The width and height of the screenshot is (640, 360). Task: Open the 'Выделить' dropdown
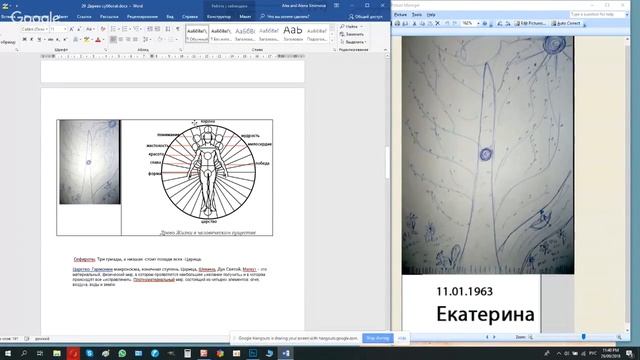click(x=353, y=42)
